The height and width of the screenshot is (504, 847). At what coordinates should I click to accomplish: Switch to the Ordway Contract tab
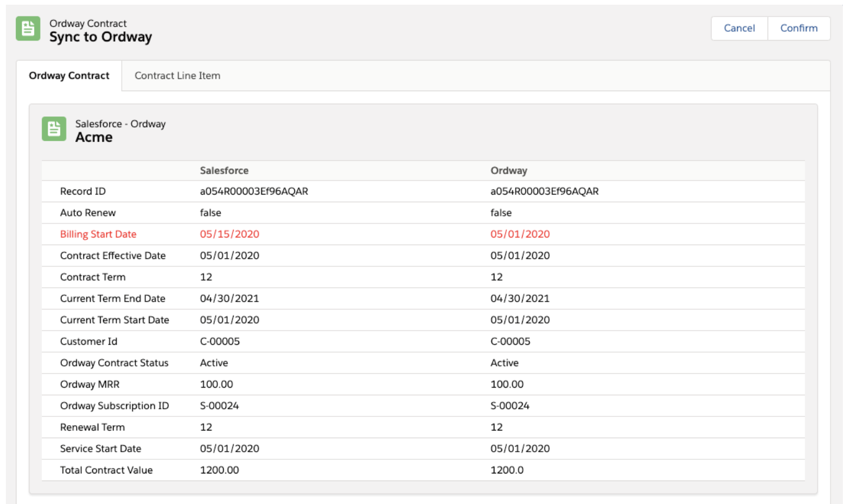pyautogui.click(x=69, y=76)
